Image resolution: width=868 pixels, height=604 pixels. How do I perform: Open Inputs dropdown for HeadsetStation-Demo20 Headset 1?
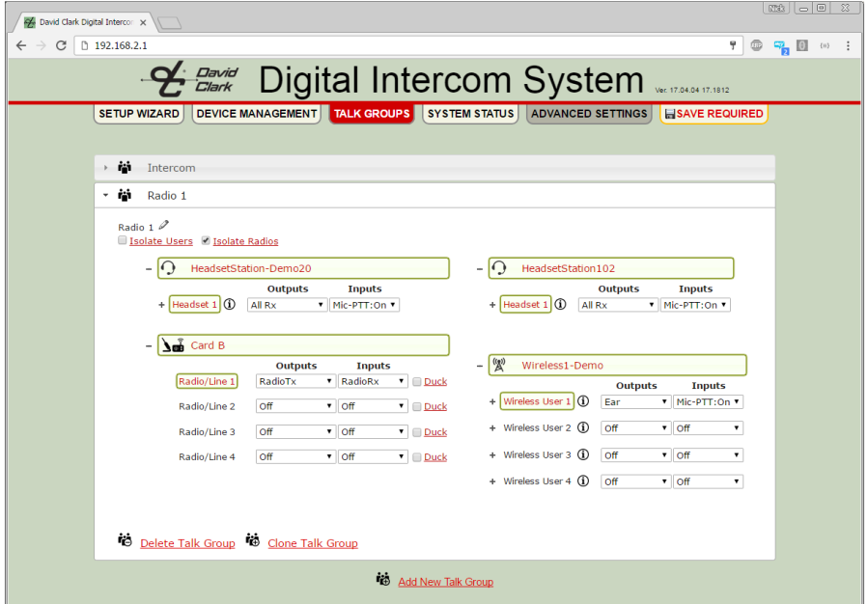[364, 305]
